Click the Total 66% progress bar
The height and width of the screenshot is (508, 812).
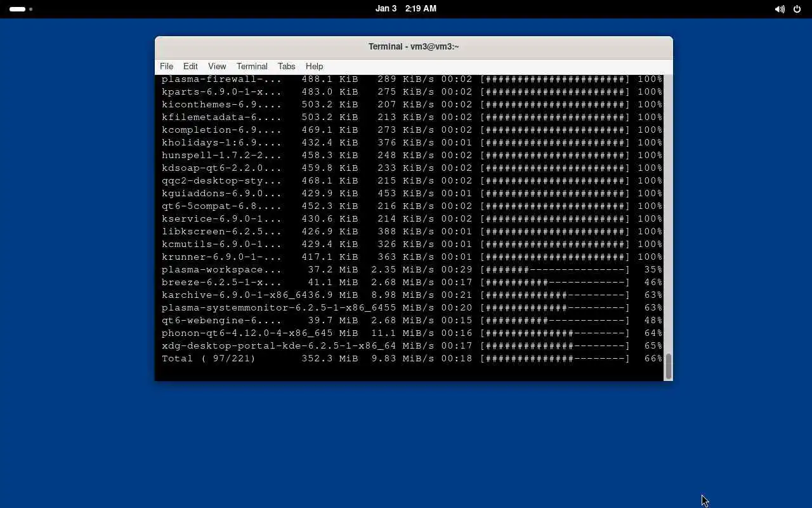(555, 359)
